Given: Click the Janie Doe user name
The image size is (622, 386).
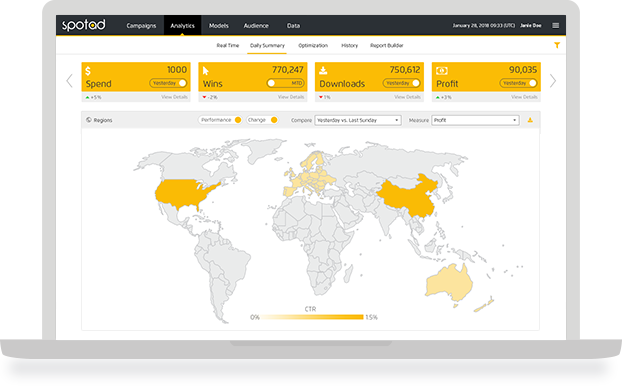Looking at the screenshot, I should (x=531, y=25).
